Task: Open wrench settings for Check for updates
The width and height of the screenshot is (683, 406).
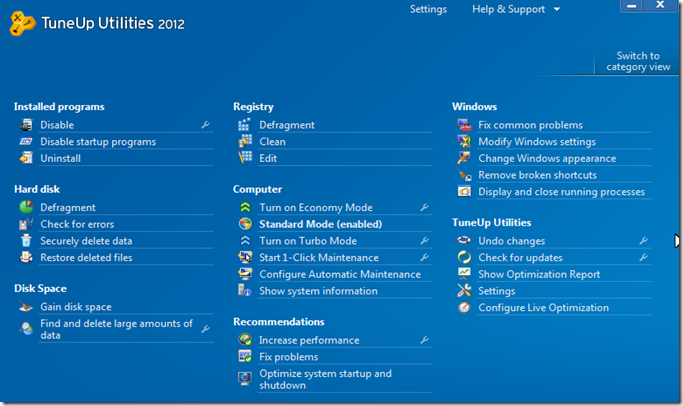Action: click(643, 257)
